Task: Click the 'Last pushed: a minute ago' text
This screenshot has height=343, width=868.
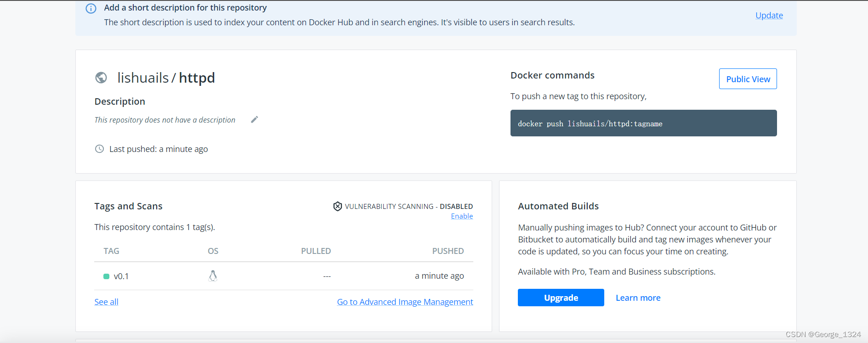Action: coord(159,149)
